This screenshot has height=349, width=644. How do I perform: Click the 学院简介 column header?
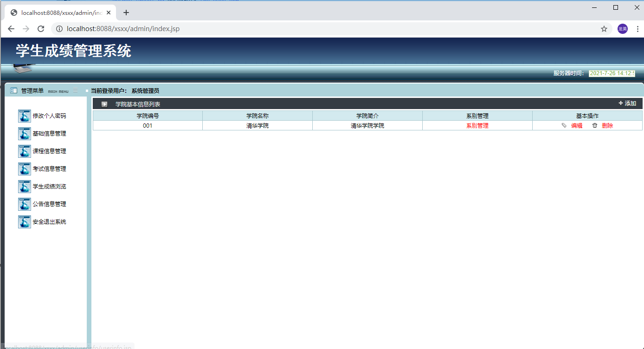tap(367, 116)
